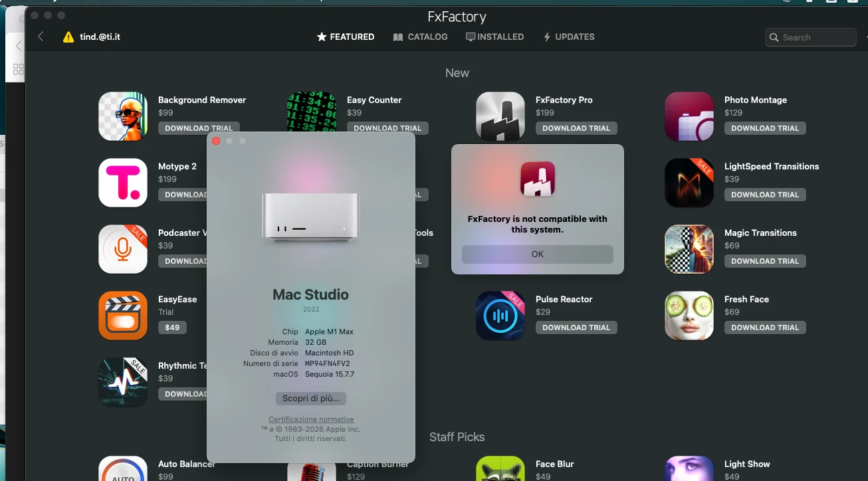Image resolution: width=868 pixels, height=481 pixels.
Task: Click the Photo Montage title text
Action: 756,100
